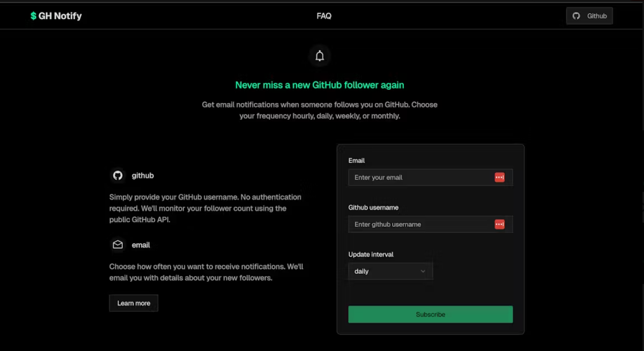
Task: Focus the Enter your email field
Action: [x=431, y=178]
